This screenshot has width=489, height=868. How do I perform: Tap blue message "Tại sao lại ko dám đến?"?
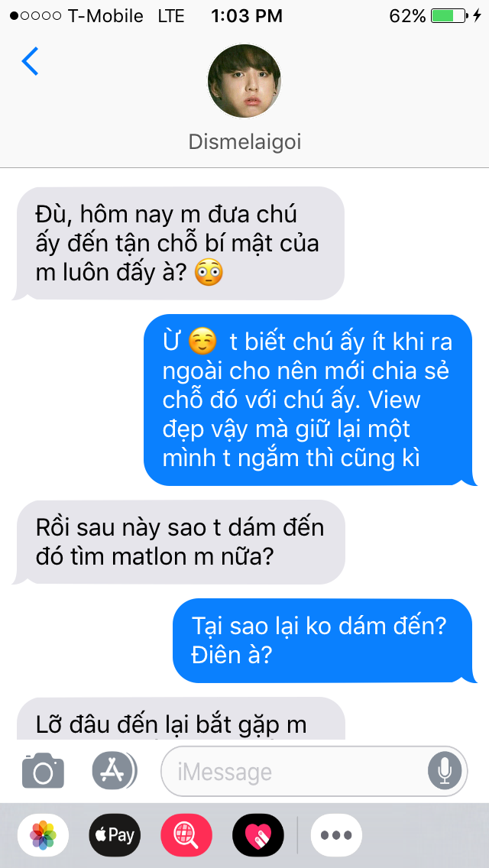[x=325, y=640]
